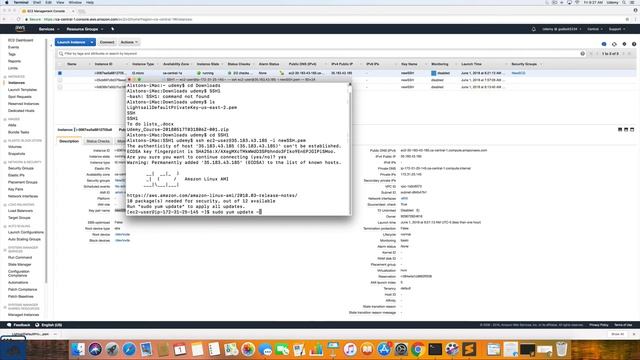Open EC2 Dashboard in the sidebar
This screenshot has height=360, width=640.
click(21, 40)
